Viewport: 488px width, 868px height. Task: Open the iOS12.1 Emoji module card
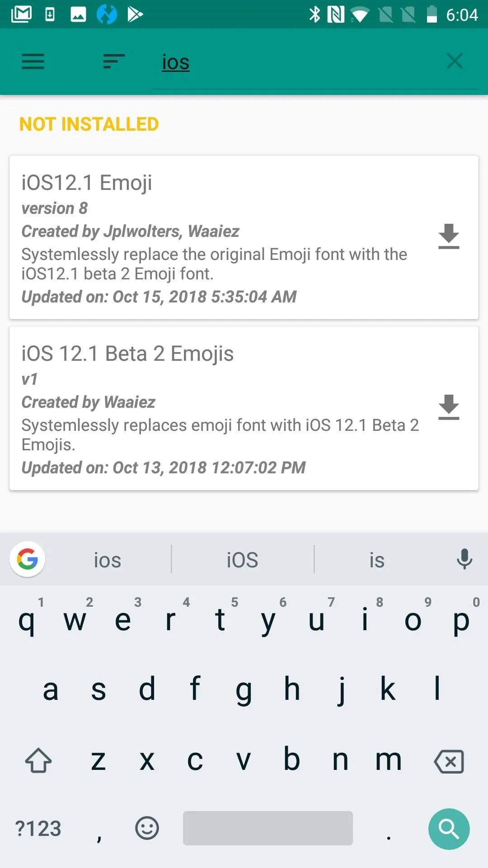click(244, 237)
